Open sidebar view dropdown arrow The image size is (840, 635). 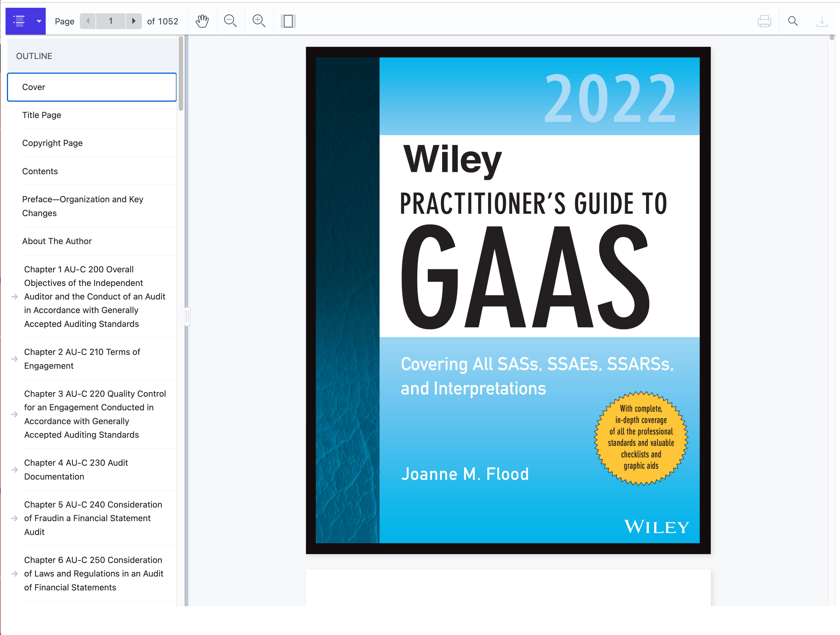click(x=39, y=21)
